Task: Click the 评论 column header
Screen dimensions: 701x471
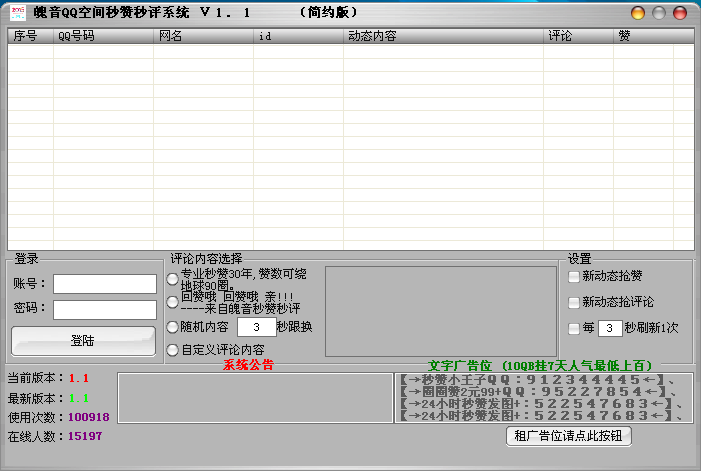Action: click(578, 36)
